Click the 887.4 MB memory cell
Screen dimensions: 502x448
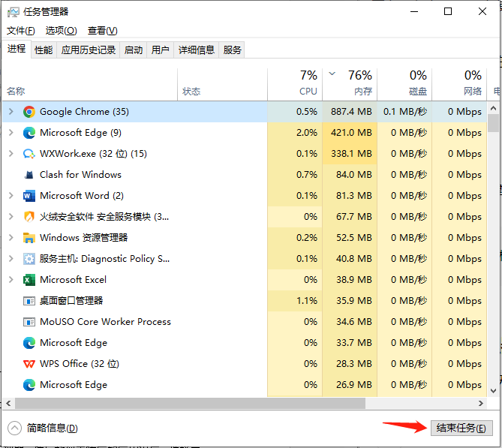350,112
